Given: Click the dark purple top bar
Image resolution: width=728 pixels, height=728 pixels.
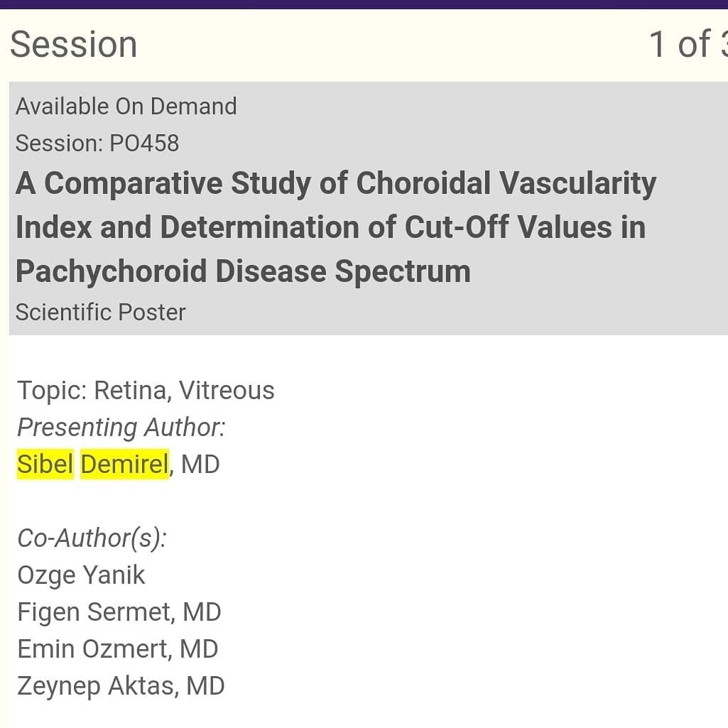Looking at the screenshot, I should (364, 4).
